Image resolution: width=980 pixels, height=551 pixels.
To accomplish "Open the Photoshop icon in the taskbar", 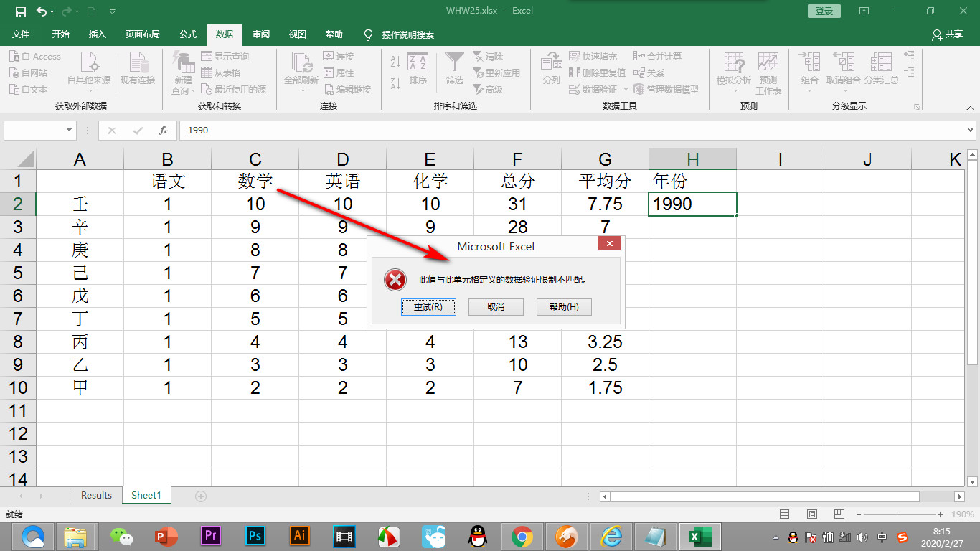I will tap(255, 536).
